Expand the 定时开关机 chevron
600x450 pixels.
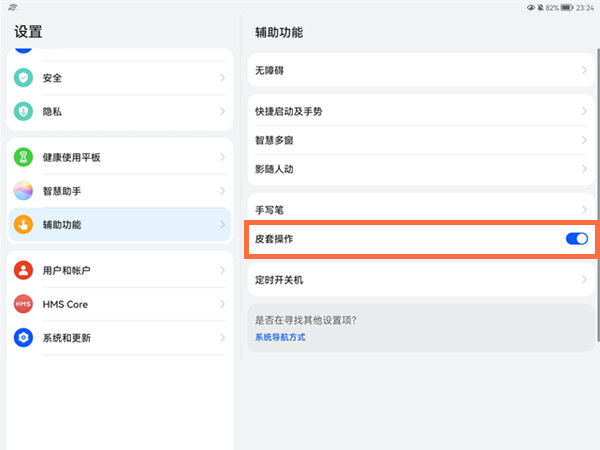(x=584, y=281)
